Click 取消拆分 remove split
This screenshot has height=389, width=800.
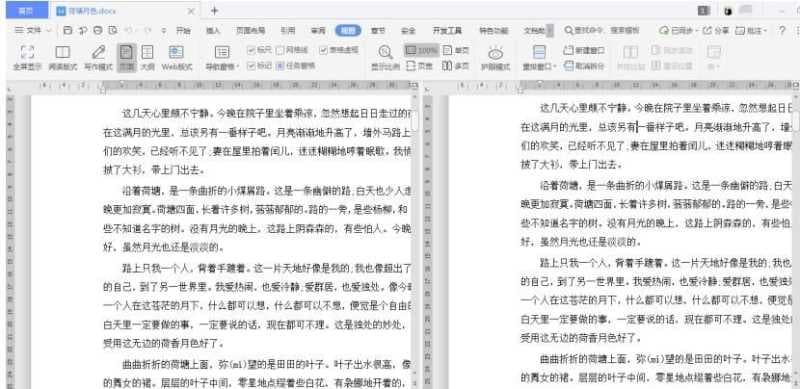pyautogui.click(x=584, y=66)
